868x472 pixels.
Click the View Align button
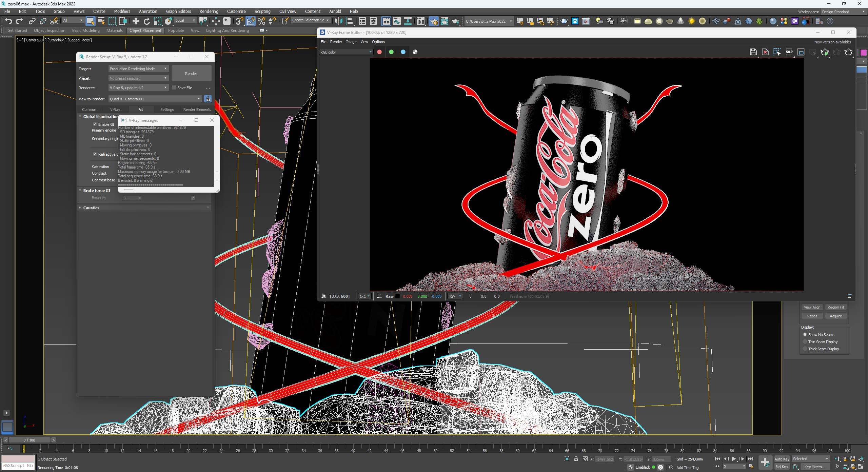point(812,307)
